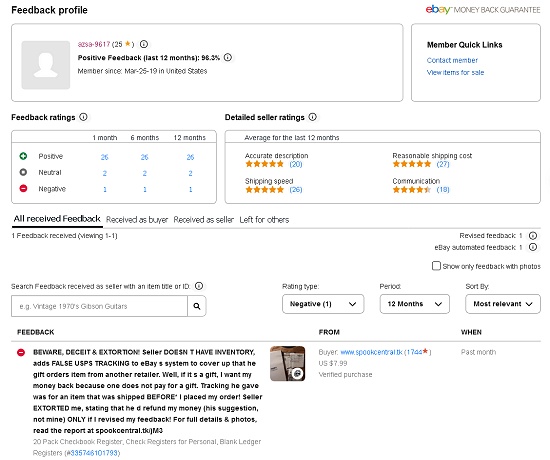Click the info icon beside the username

click(x=144, y=44)
